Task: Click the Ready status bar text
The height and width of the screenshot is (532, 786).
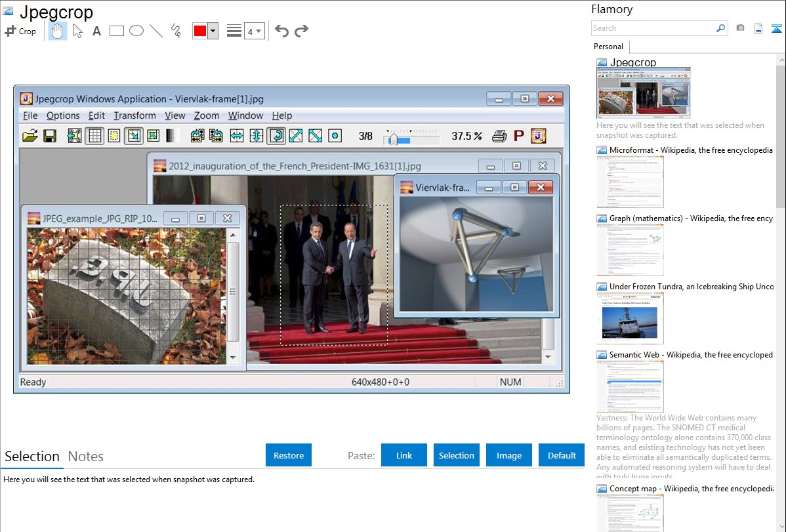Action: [33, 382]
